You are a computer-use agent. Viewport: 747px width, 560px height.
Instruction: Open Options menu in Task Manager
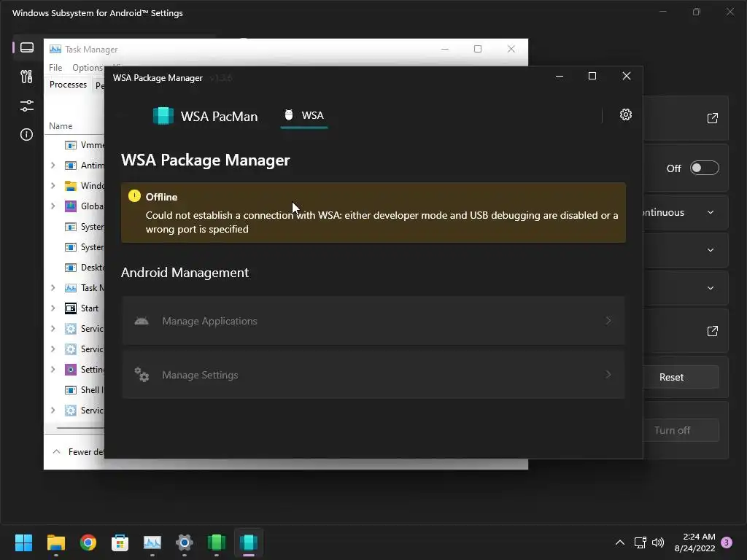88,68
